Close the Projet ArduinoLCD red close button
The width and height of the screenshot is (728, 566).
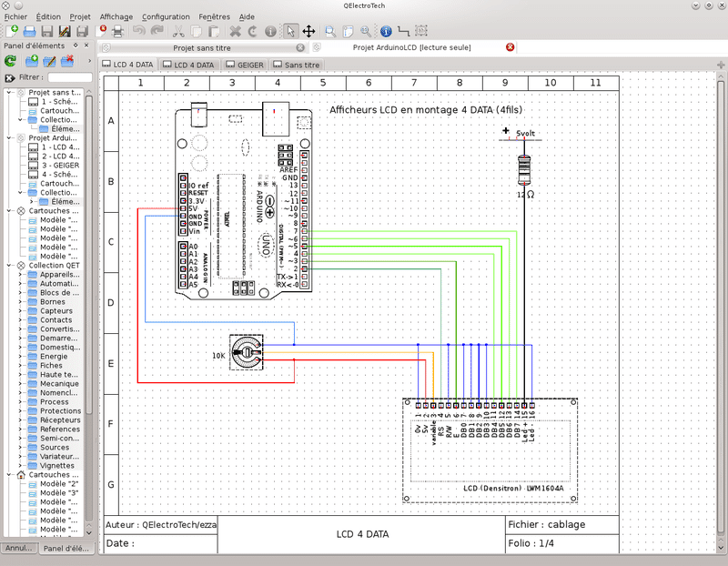[x=510, y=46]
